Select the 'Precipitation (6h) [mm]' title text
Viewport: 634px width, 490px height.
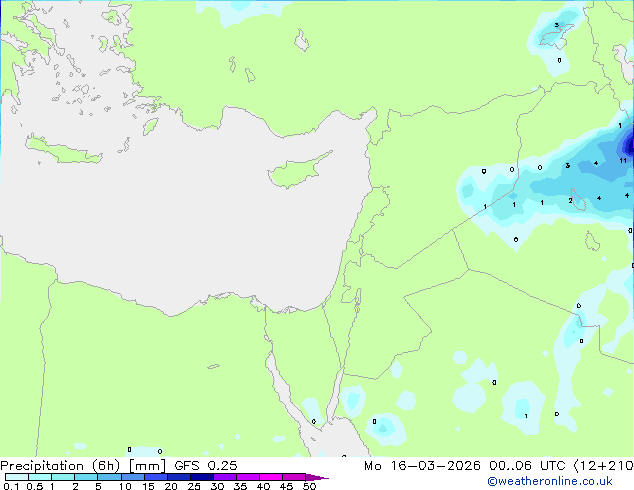83,466
